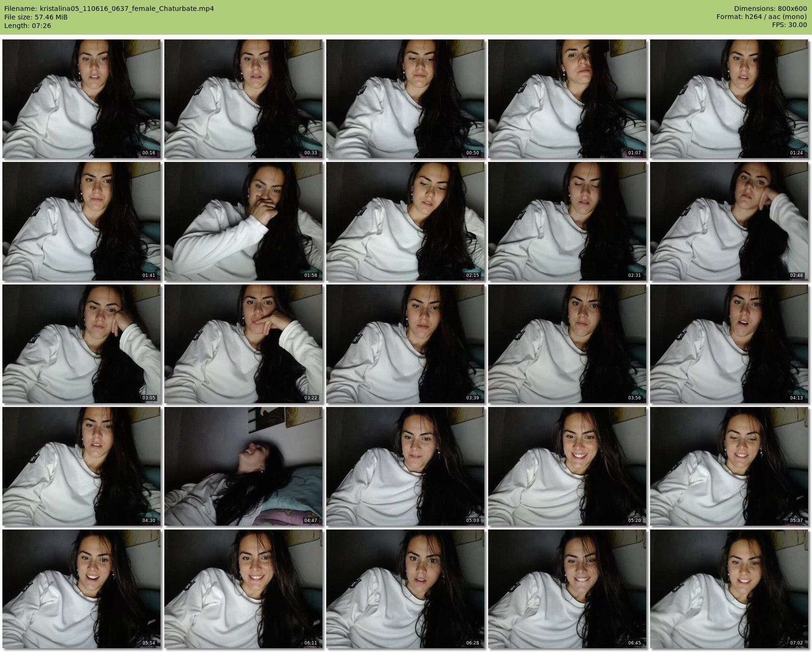Open the thumbnail stamped 03:39
This screenshot has height=652, width=812.
pos(406,343)
